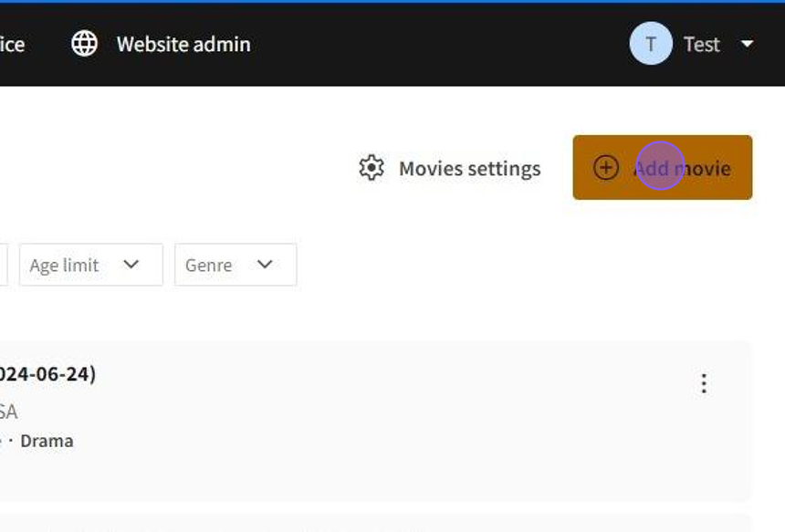This screenshot has width=785, height=532.
Task: Click the chevron arrow in Age limit filter
Action: pyautogui.click(x=131, y=265)
